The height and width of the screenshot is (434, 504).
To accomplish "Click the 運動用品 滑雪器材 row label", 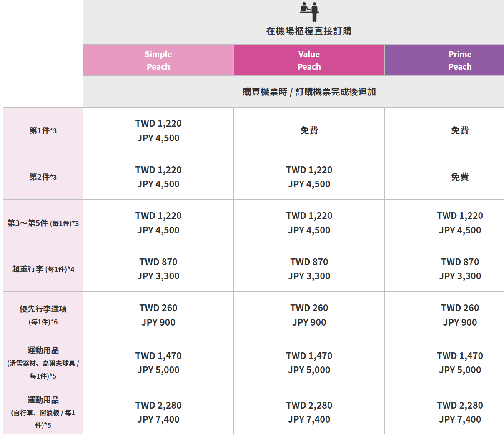I will (x=43, y=363).
